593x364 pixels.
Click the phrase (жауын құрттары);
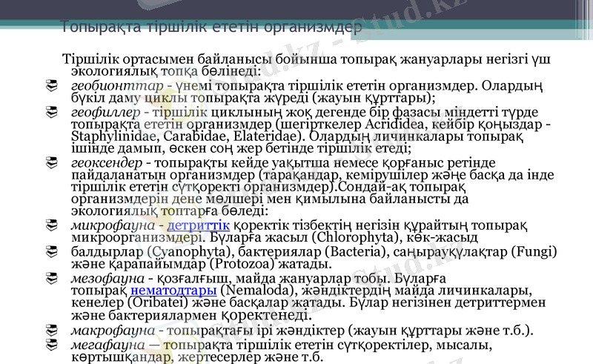374,98
